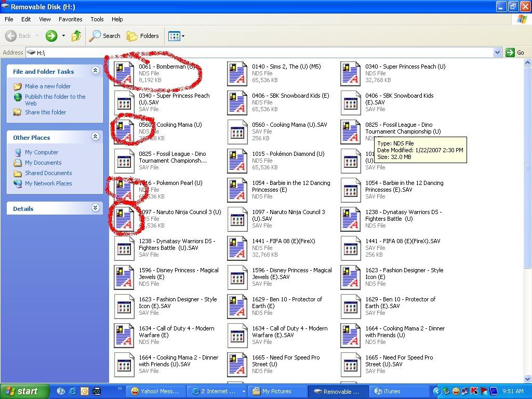Select the Cooking Mama 2 (U) NDS icon

350,336
